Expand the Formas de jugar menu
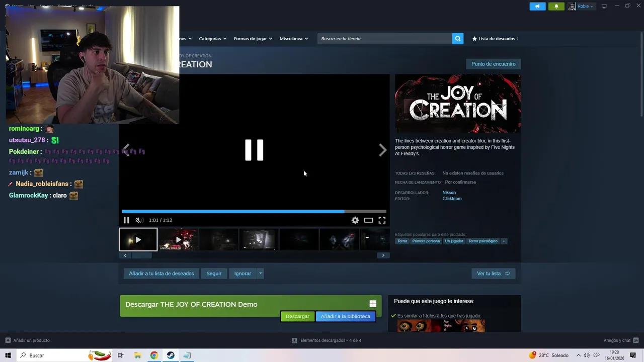Image resolution: width=644 pixels, height=362 pixels. pos(253,39)
